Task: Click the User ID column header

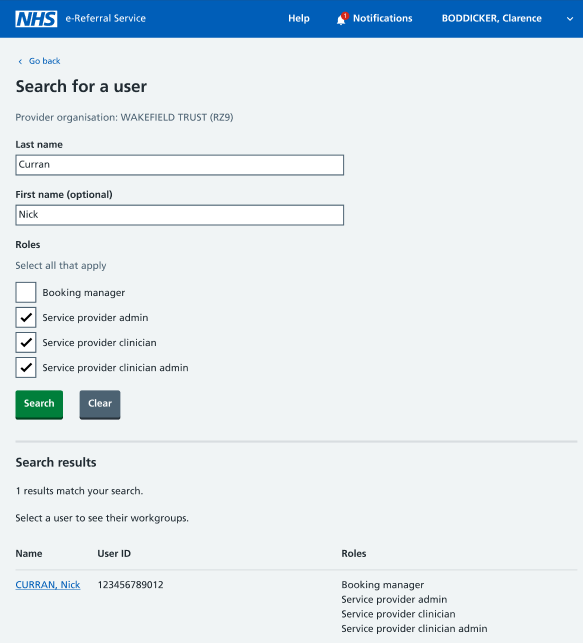Action: (114, 554)
